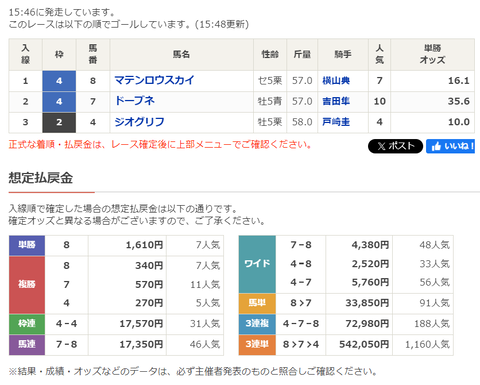Click the 570円 place payout
Screen dimensions: 480x385
(149, 285)
